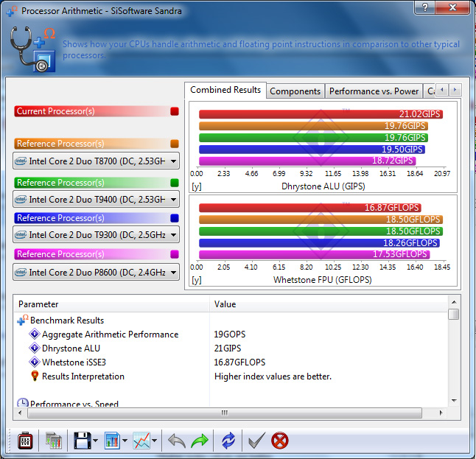Open the Intel Core 2 Duo T8700 dropdown

pyautogui.click(x=96, y=161)
